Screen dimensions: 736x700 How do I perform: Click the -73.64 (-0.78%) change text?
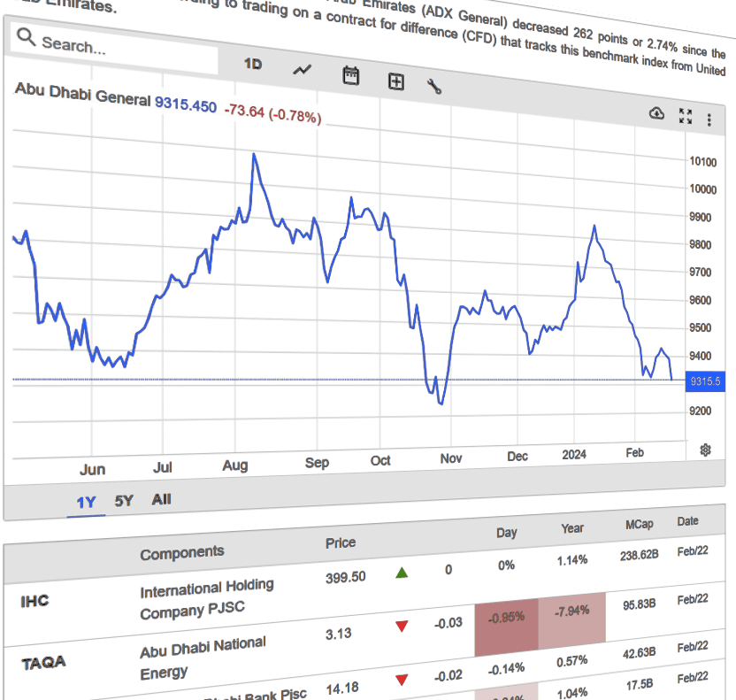pyautogui.click(x=272, y=113)
